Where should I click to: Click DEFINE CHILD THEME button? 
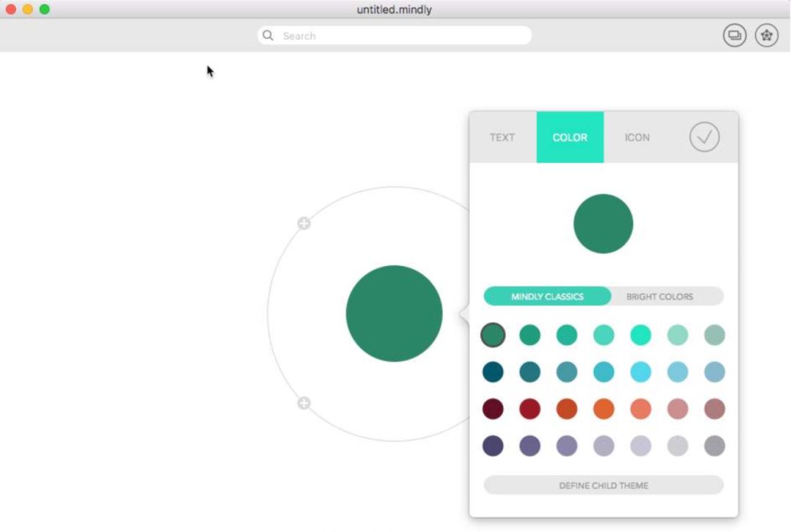click(x=604, y=485)
